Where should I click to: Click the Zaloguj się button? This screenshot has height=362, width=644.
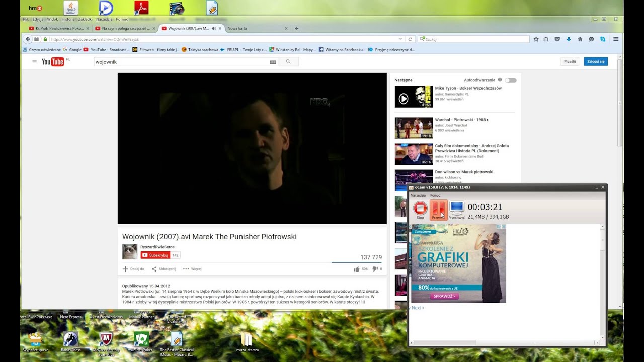(x=596, y=62)
